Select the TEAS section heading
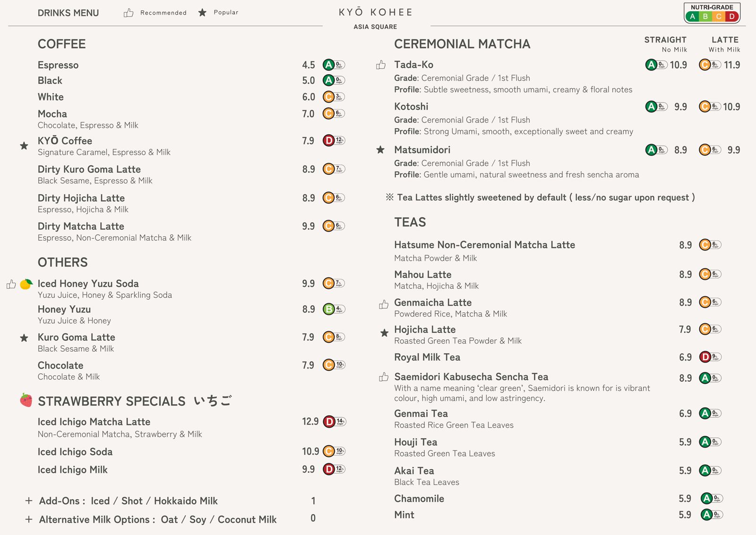Image resolution: width=756 pixels, height=535 pixels. click(410, 222)
